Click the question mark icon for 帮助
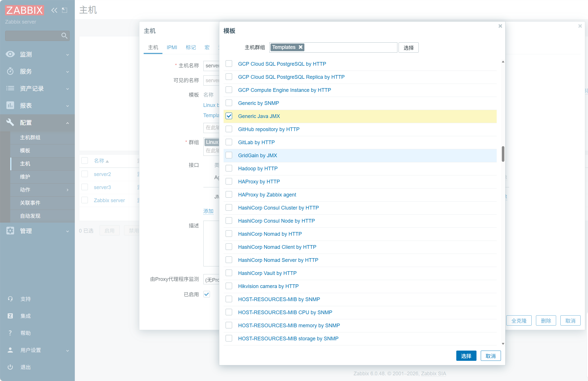 [10, 333]
